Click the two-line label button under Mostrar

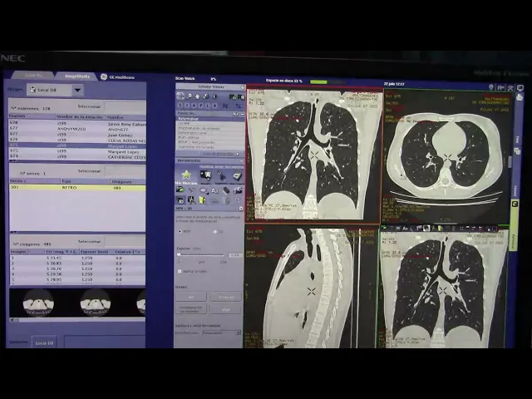pyautogui.click(x=191, y=308)
